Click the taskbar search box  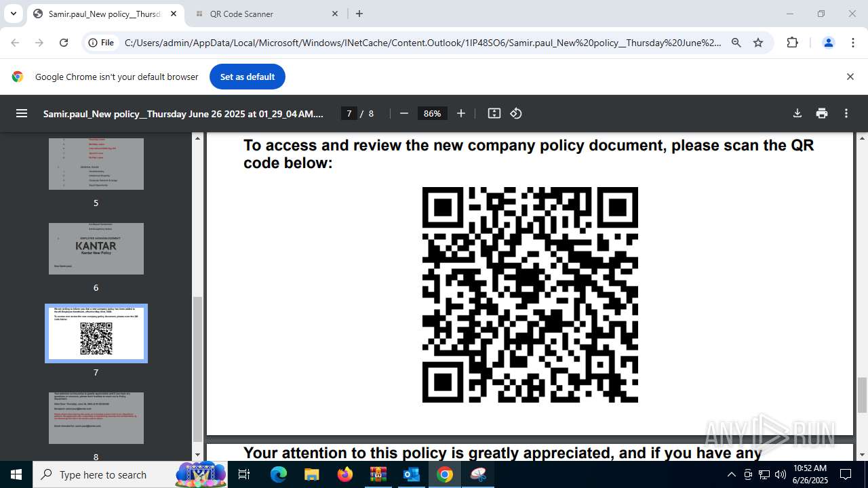[x=132, y=474]
